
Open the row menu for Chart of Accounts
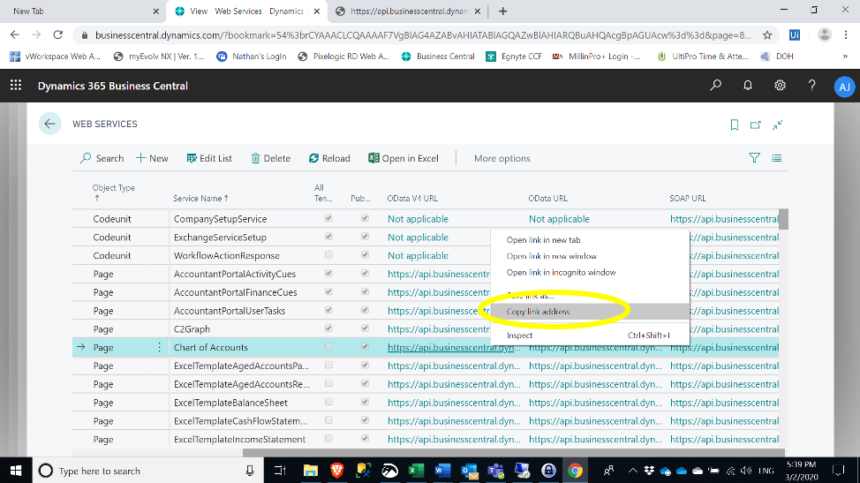(160, 347)
